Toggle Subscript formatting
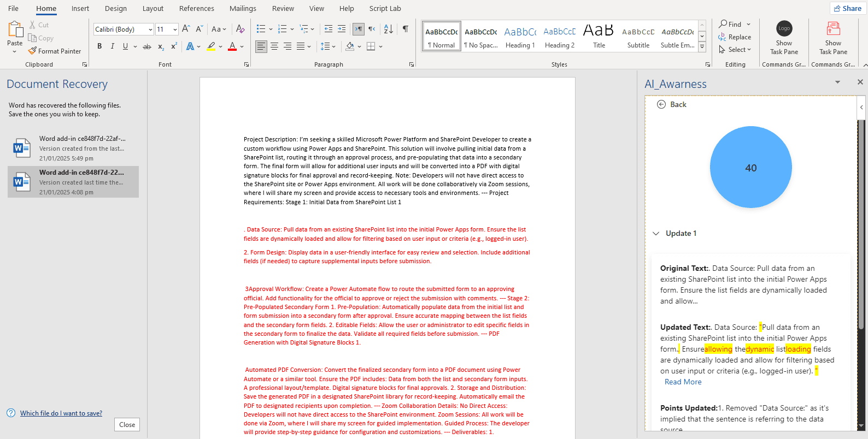 coord(161,46)
